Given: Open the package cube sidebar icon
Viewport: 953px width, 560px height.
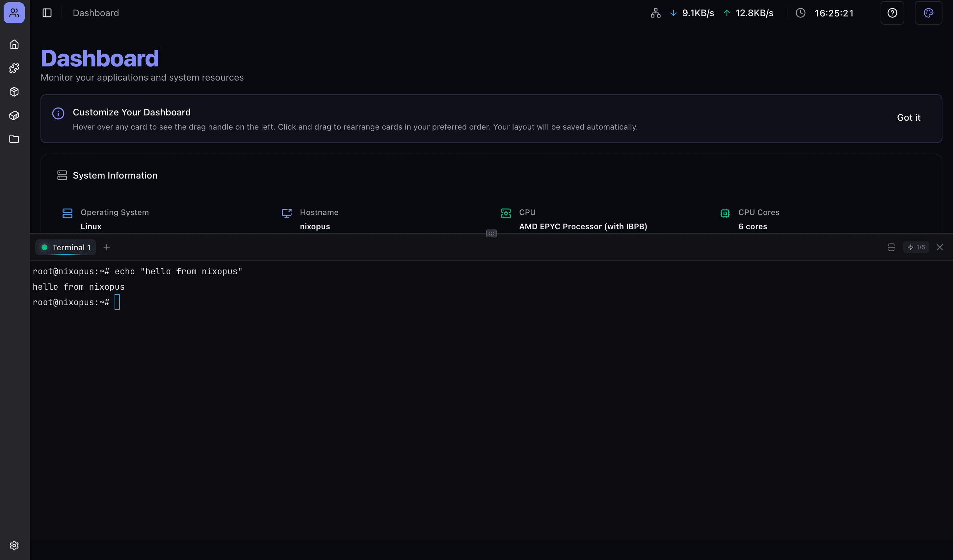Looking at the screenshot, I should (14, 92).
